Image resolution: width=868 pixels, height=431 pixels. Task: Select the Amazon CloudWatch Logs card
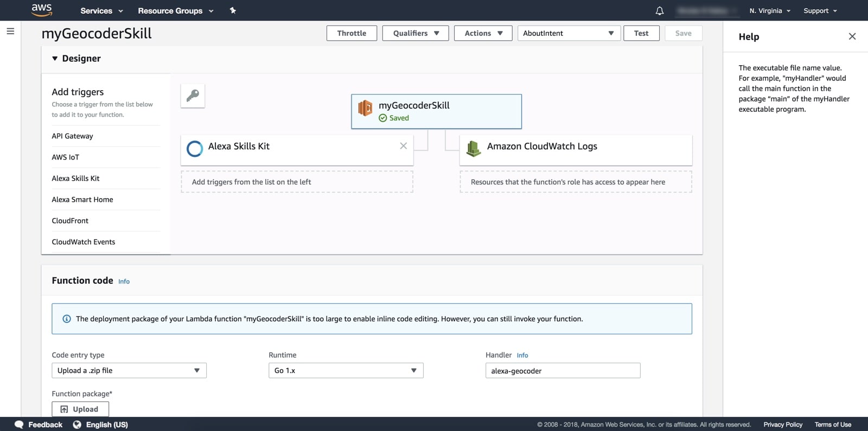coord(576,150)
